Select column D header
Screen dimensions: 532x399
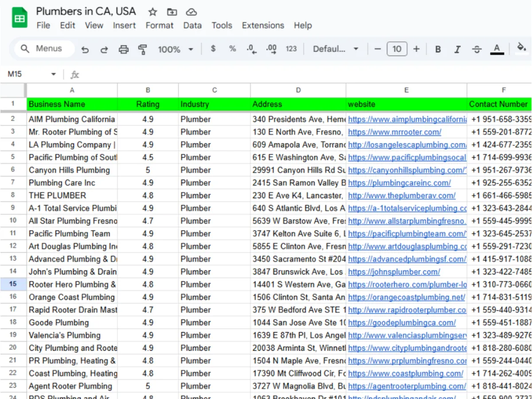(x=298, y=90)
